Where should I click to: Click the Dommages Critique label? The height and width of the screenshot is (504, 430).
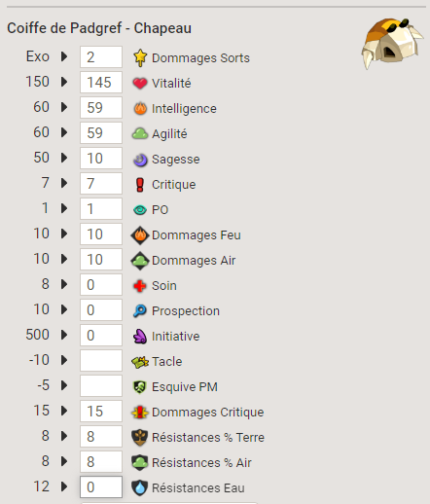[x=208, y=413]
